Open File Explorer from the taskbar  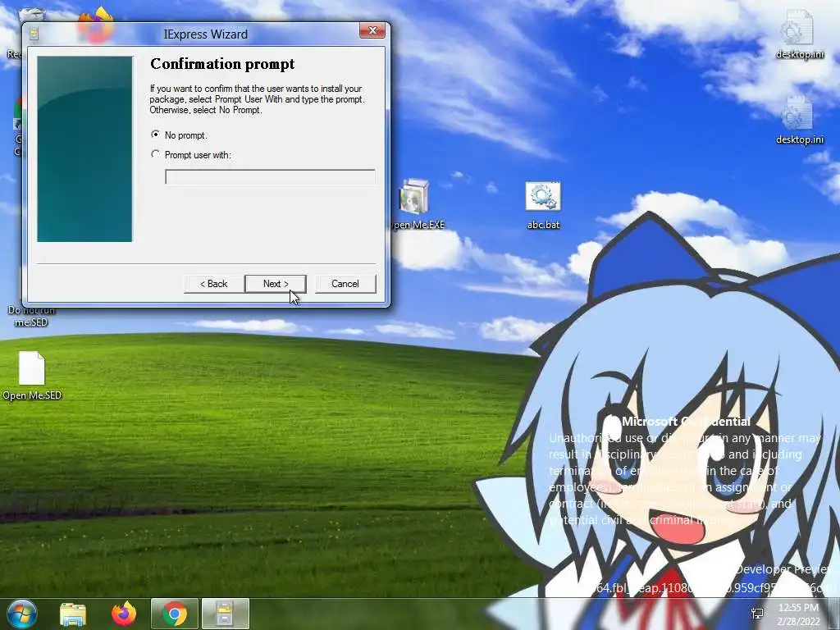(73, 614)
